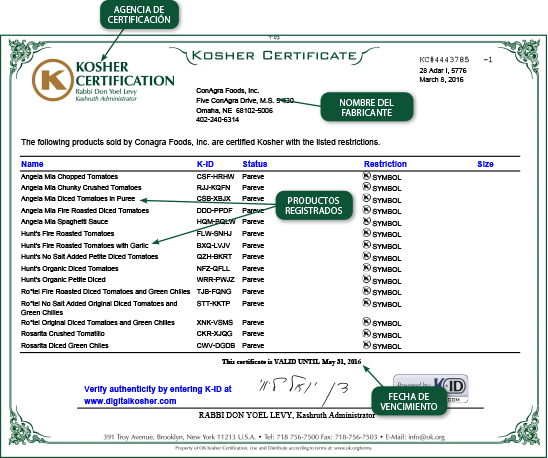The width and height of the screenshot is (548, 458).
Task: Click the Omaha, NE 68102-5006 address line
Action: pyautogui.click(x=235, y=110)
